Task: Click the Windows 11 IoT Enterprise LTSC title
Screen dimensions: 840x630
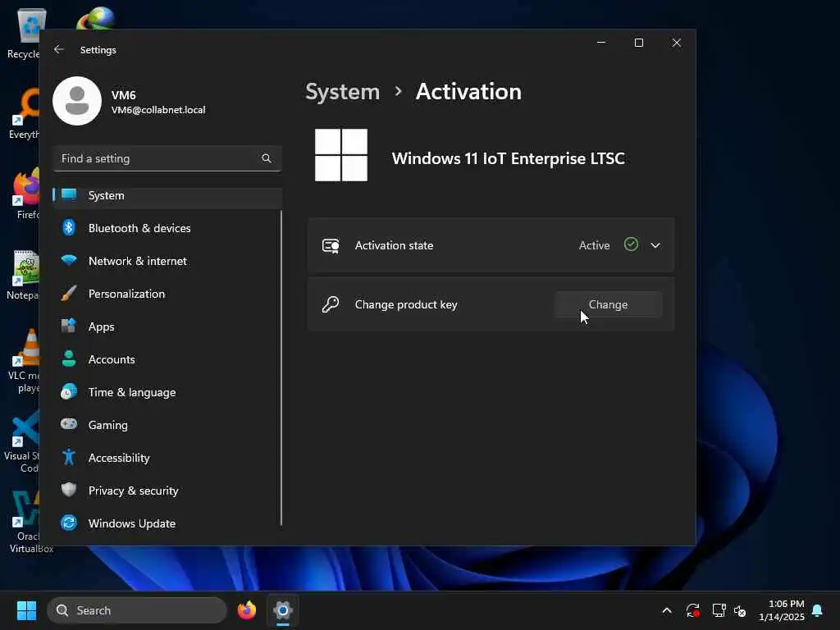Action: 508,158
